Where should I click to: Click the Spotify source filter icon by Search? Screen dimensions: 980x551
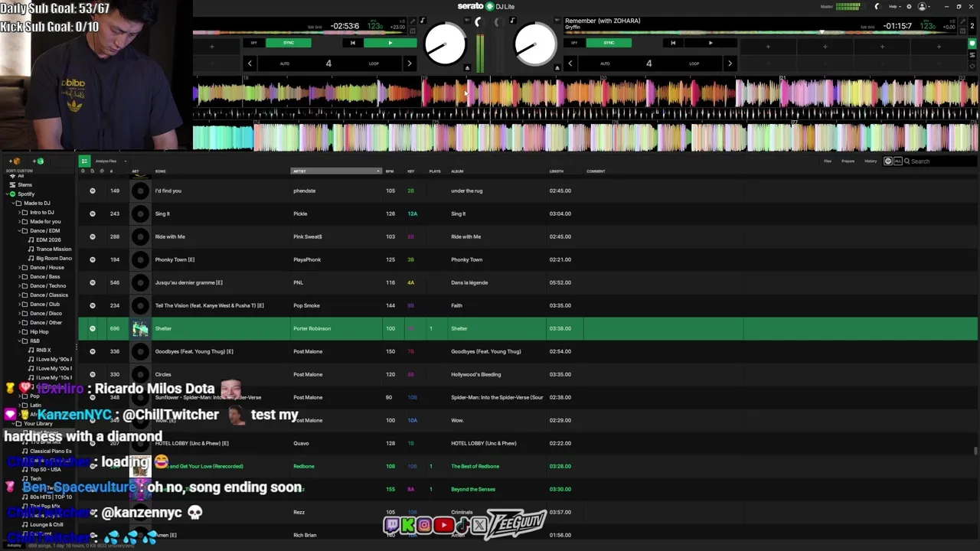[888, 161]
